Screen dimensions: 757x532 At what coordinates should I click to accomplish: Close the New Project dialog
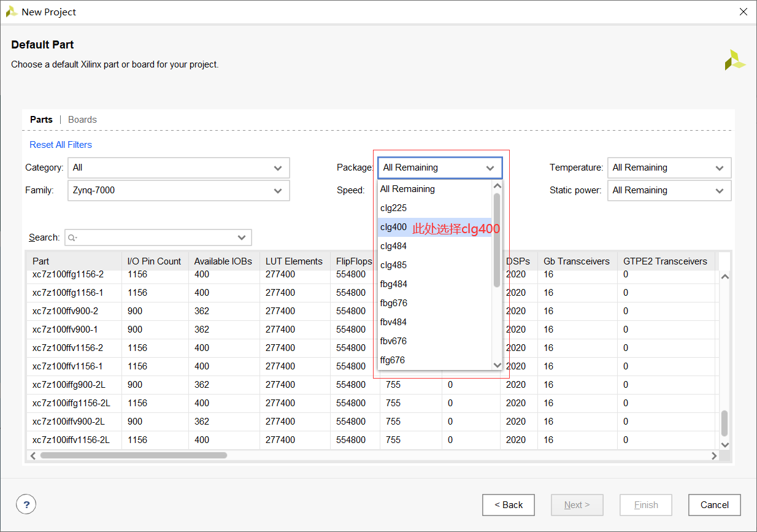(743, 12)
